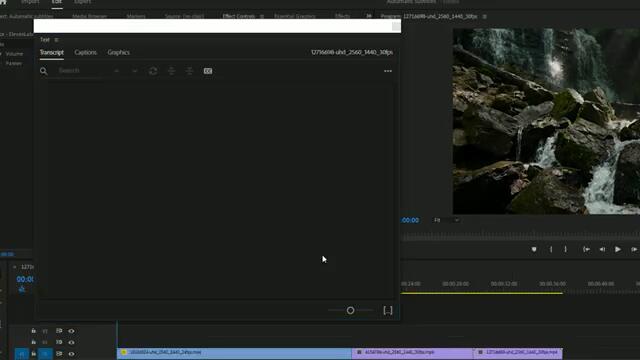Click the Program monitor blue timecode
This screenshot has width=640, height=360.
click(410, 220)
